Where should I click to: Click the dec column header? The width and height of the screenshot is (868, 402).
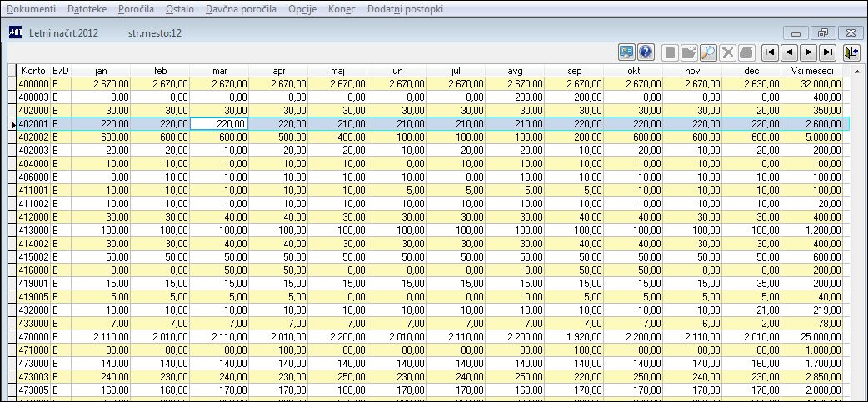pyautogui.click(x=751, y=71)
